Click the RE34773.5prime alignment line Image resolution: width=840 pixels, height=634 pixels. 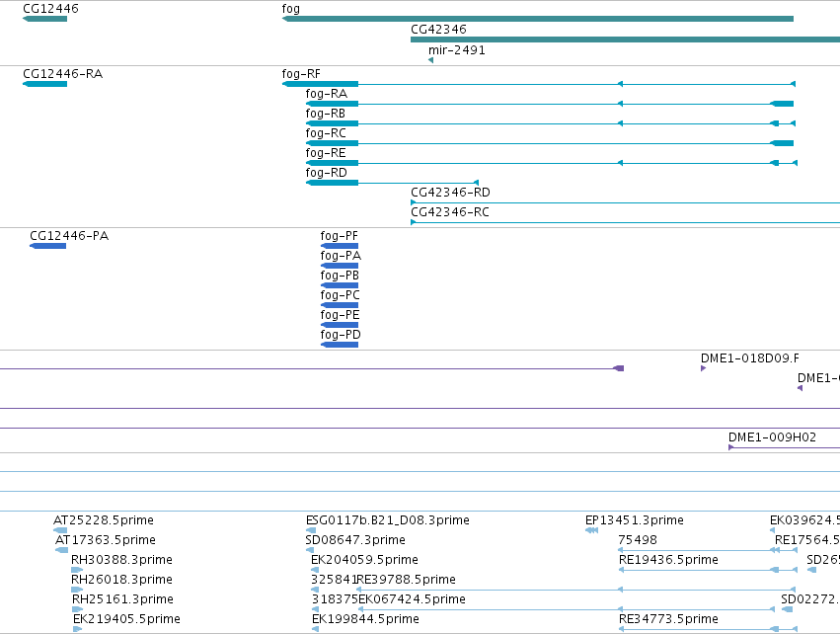pos(708,629)
